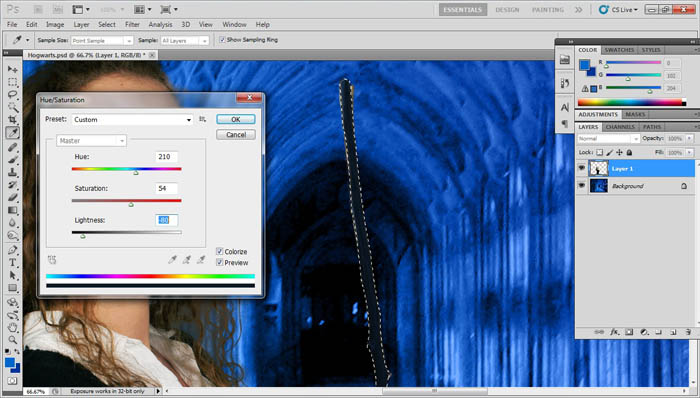This screenshot has width=700, height=398.
Task: Select the History Brush tool
Action: coord(12,185)
